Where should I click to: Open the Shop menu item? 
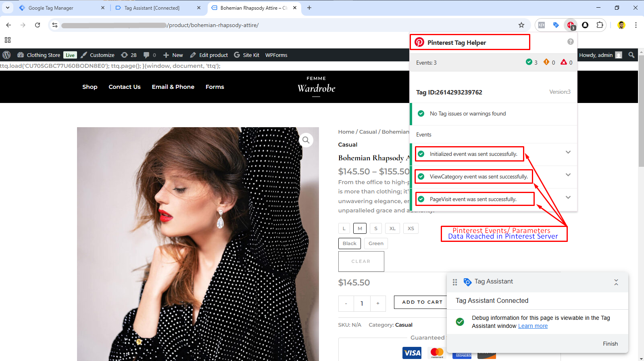[90, 87]
